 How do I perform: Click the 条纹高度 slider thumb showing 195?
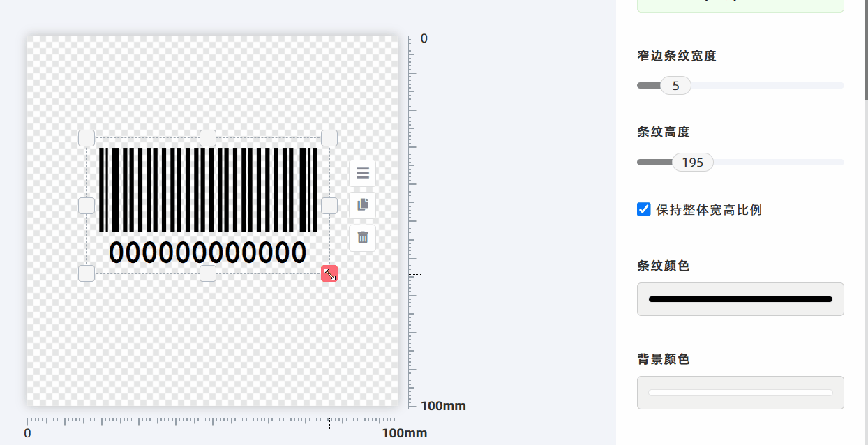pos(693,163)
